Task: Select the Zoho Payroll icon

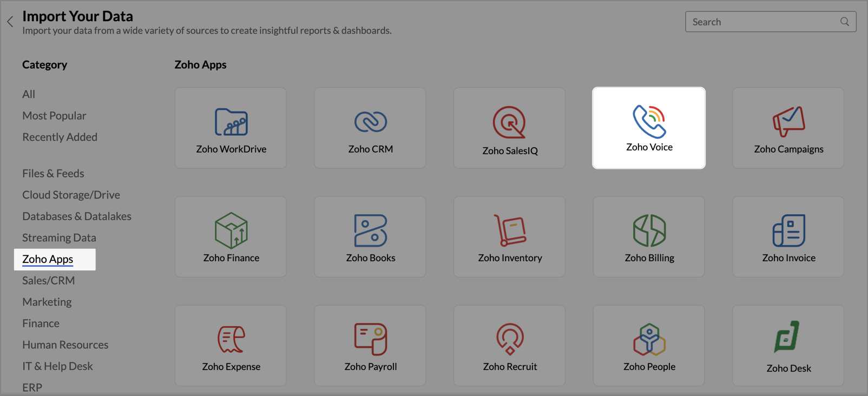Action: [371, 339]
